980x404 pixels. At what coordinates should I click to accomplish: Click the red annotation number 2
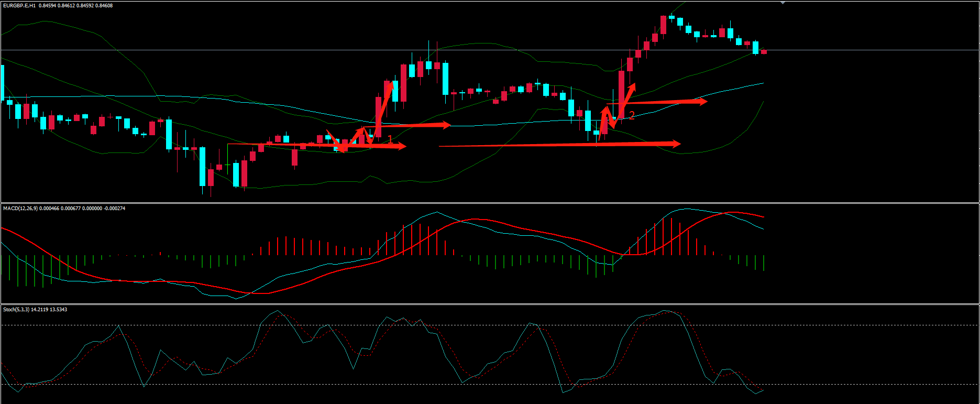pyautogui.click(x=632, y=116)
